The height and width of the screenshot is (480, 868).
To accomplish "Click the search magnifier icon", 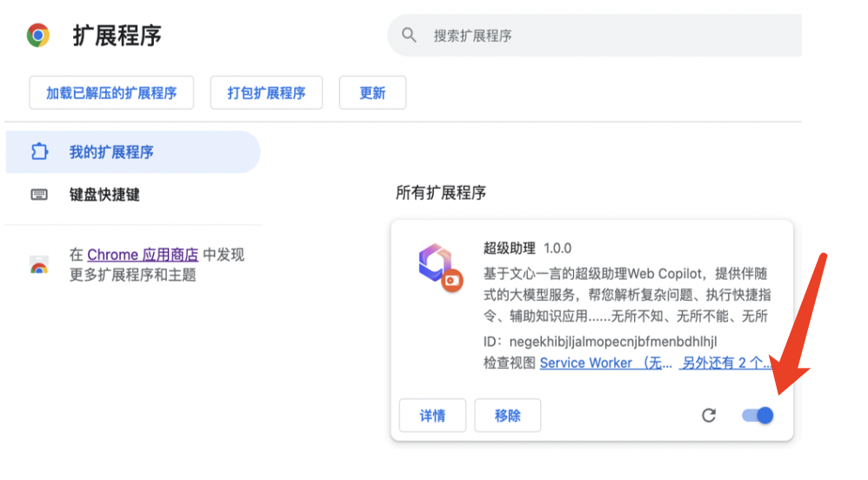I will [x=410, y=36].
